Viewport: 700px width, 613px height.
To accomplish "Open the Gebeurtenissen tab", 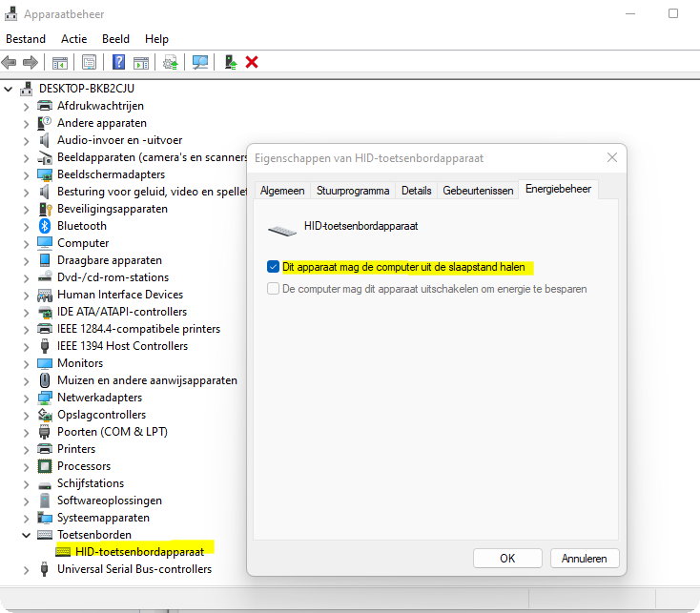I will pyautogui.click(x=478, y=191).
